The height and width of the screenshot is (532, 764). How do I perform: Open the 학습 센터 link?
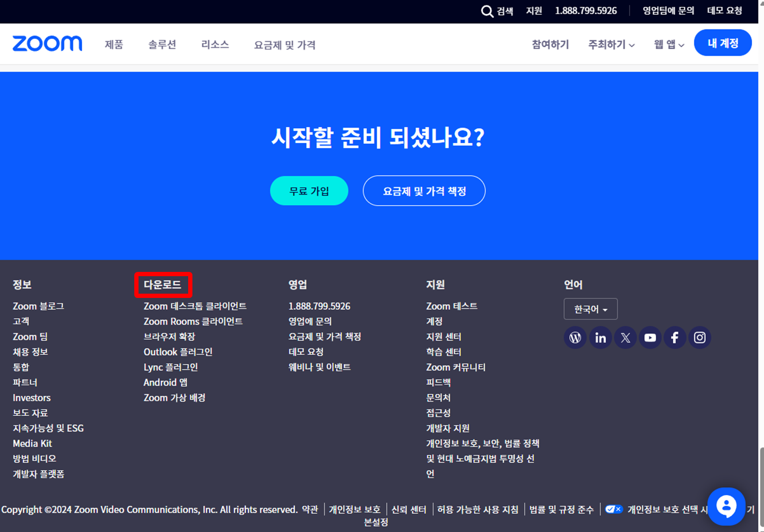[443, 352]
